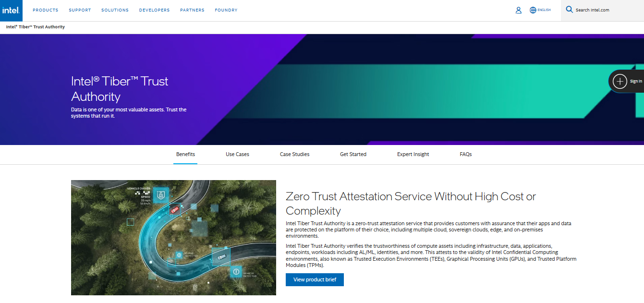Click the globe language icon
Viewport: 644px width, 303px height.
(x=533, y=10)
